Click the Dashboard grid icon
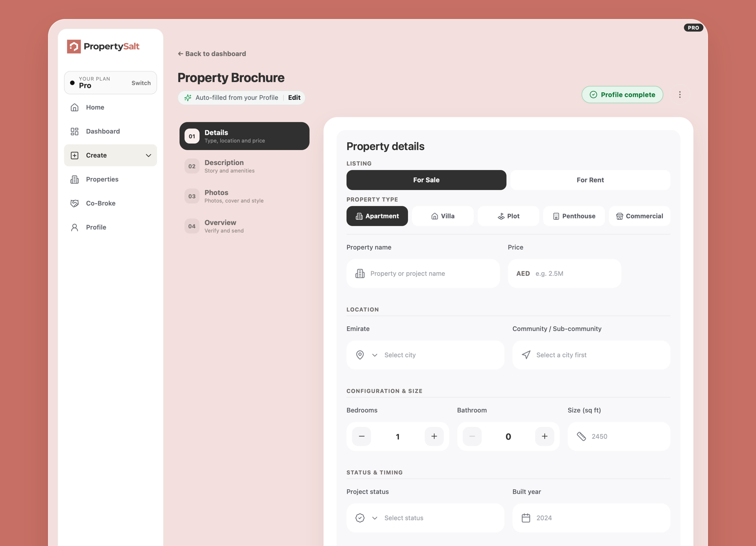 [x=75, y=131]
